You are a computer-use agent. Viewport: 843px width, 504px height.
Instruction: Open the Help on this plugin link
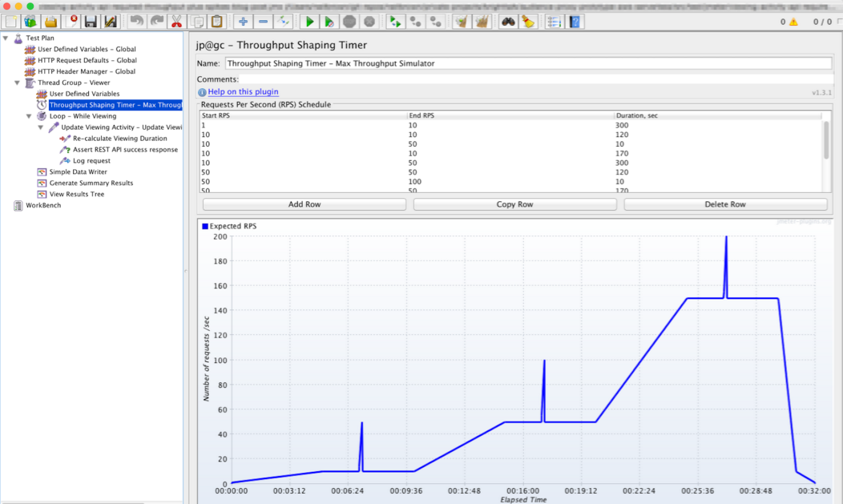[x=243, y=92]
